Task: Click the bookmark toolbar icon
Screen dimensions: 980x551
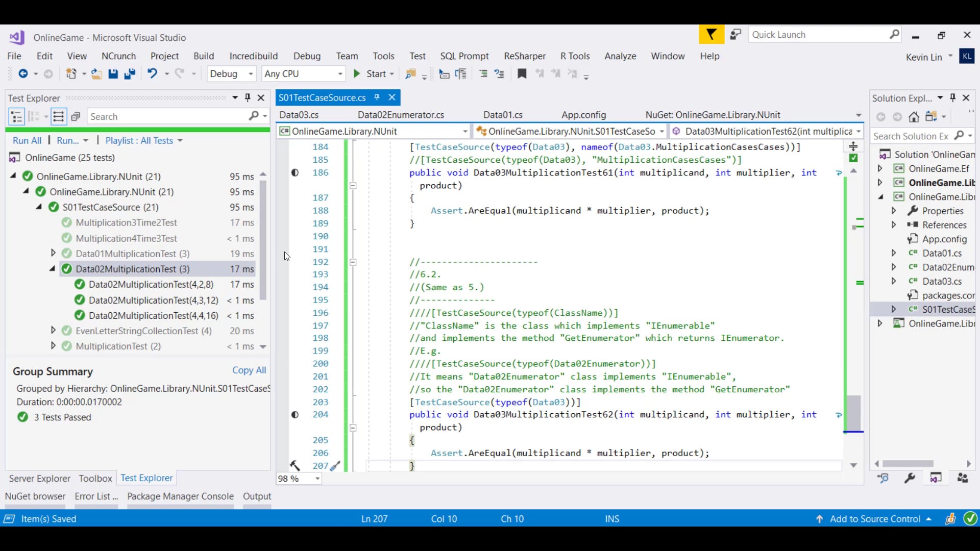Action: pos(522,74)
